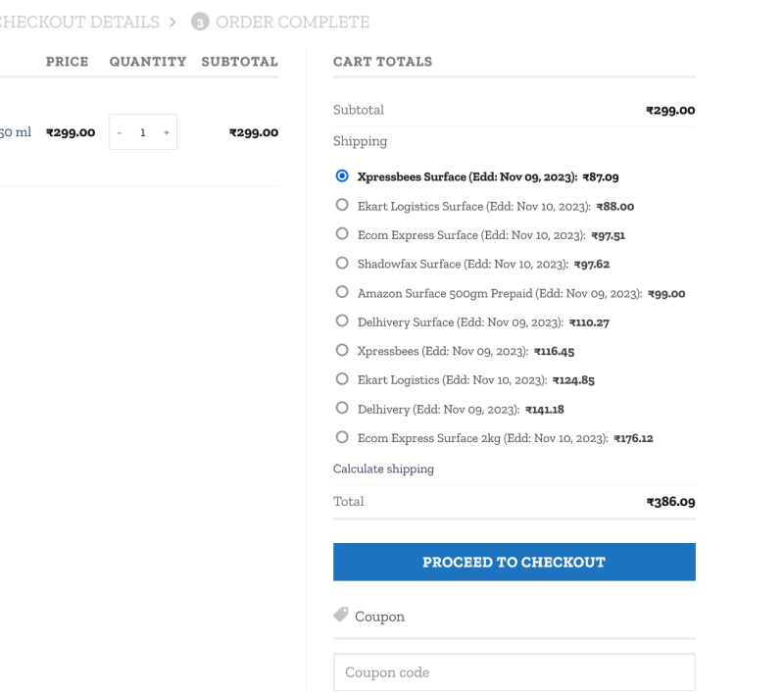
Task: Select Ecom Express Surface shipping option
Action: [341, 234]
